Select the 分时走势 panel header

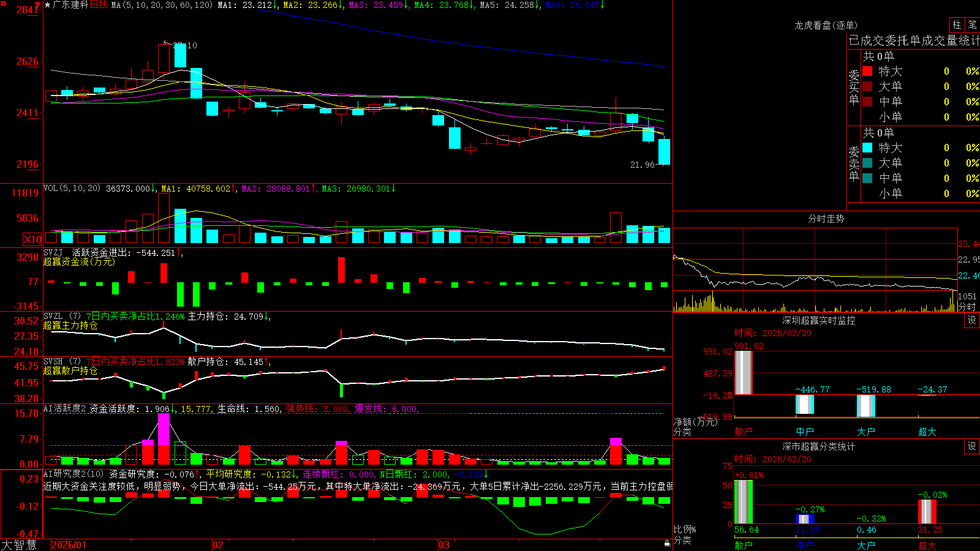click(826, 219)
